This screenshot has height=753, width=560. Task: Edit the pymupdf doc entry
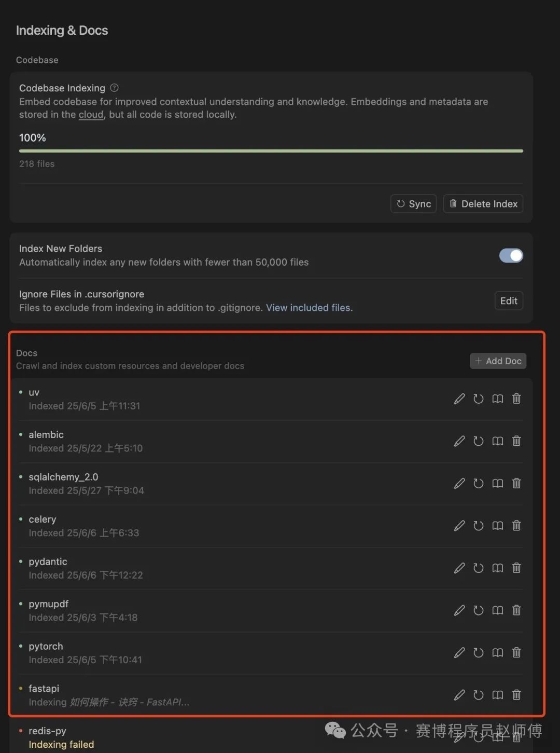click(459, 610)
